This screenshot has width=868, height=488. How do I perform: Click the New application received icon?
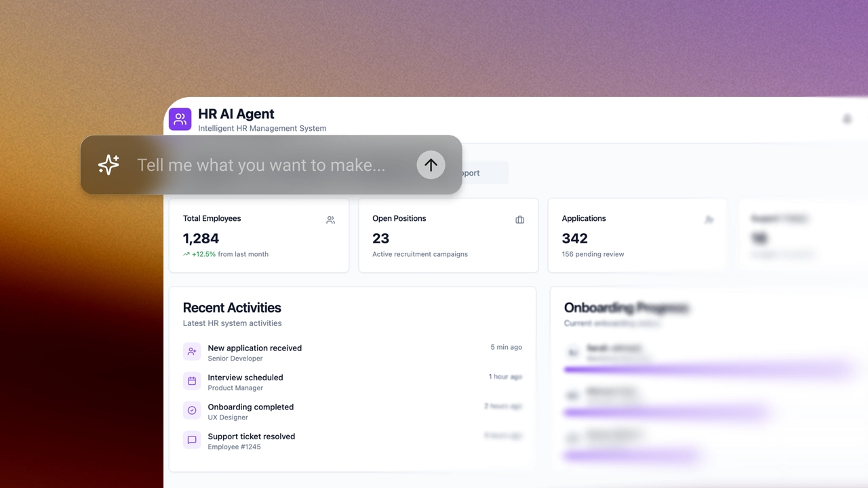(x=192, y=352)
